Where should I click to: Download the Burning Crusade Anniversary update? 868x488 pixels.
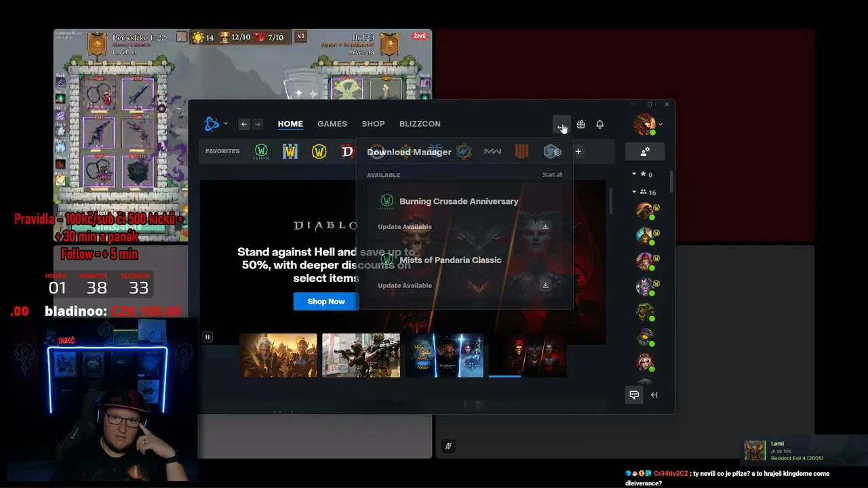pos(545,226)
